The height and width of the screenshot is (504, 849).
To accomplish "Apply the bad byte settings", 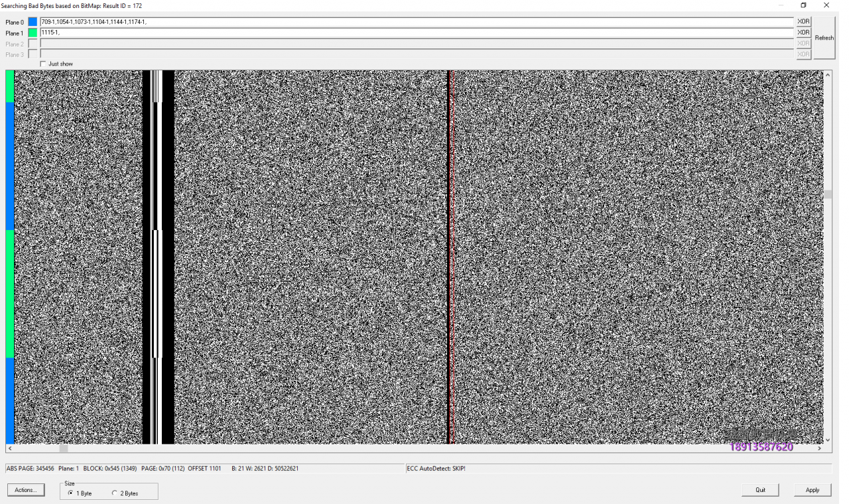I will pyautogui.click(x=813, y=490).
